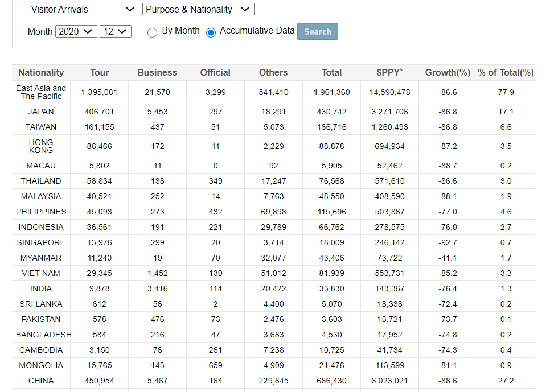Click the Nationality column header
The height and width of the screenshot is (392, 550).
point(41,73)
